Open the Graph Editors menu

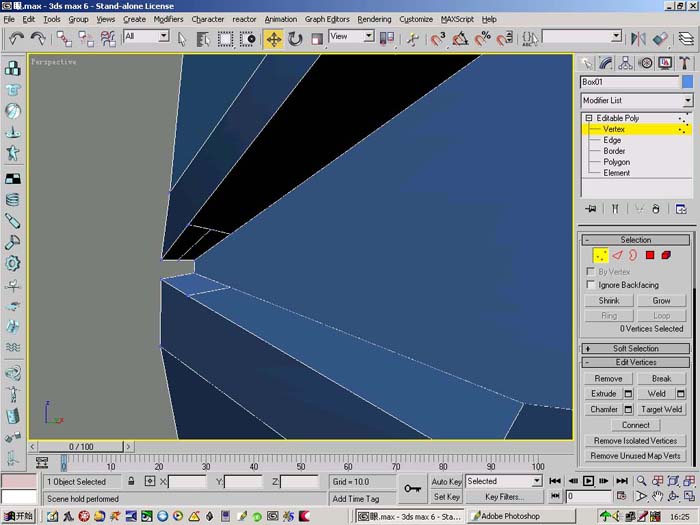click(x=327, y=19)
